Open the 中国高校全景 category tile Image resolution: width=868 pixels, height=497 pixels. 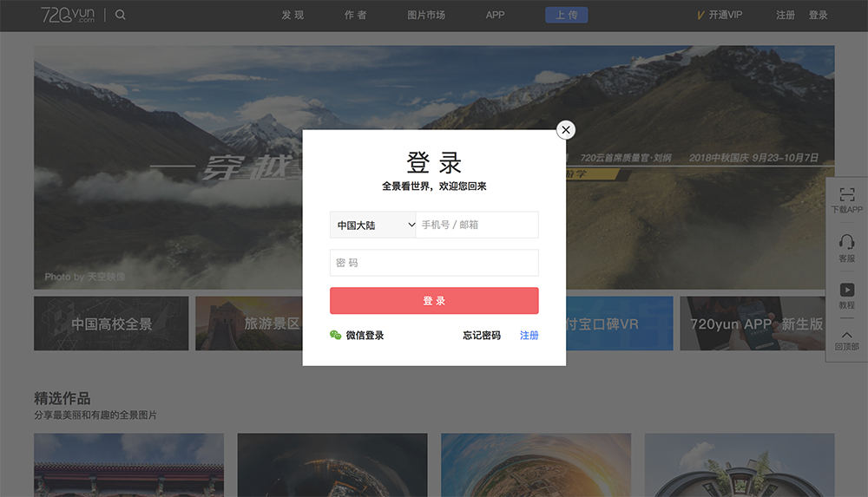click(x=111, y=324)
